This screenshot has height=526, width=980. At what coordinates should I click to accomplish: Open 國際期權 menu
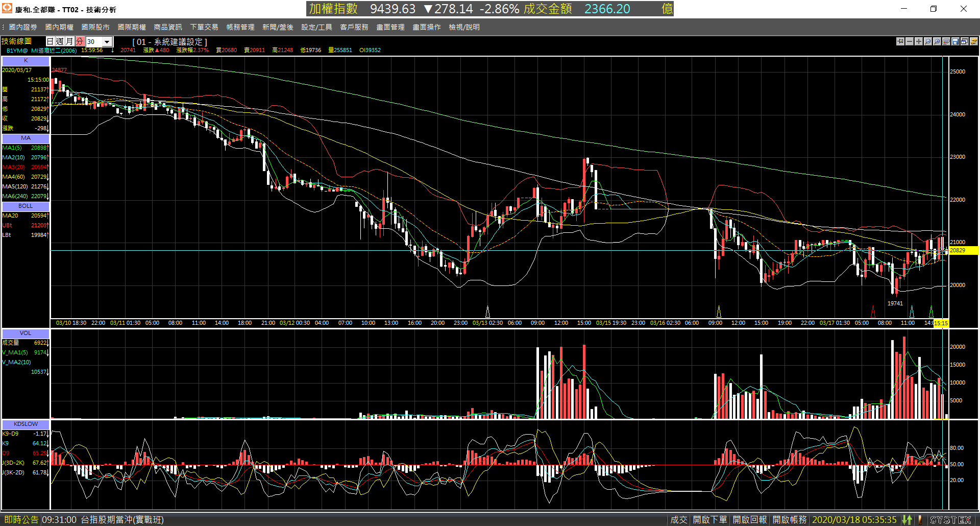point(132,27)
